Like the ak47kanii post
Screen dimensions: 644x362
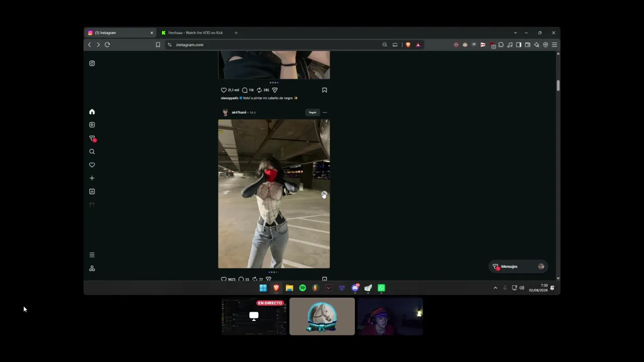point(224,279)
